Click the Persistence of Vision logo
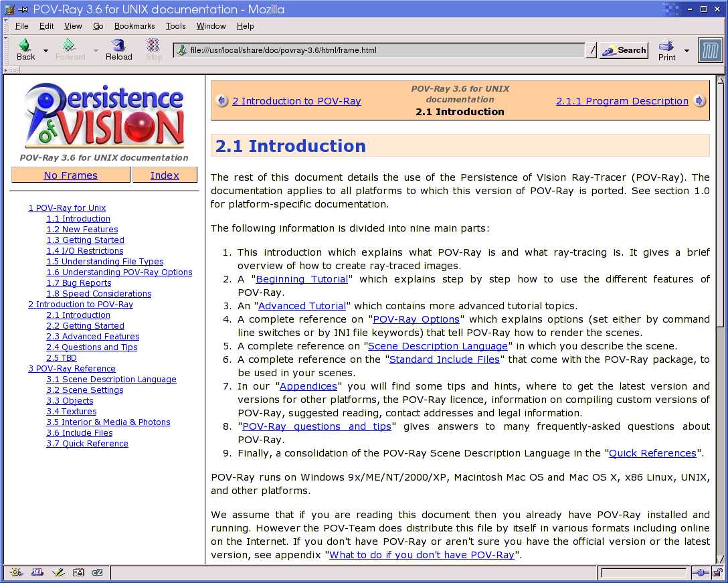This screenshot has width=728, height=583. point(104,115)
